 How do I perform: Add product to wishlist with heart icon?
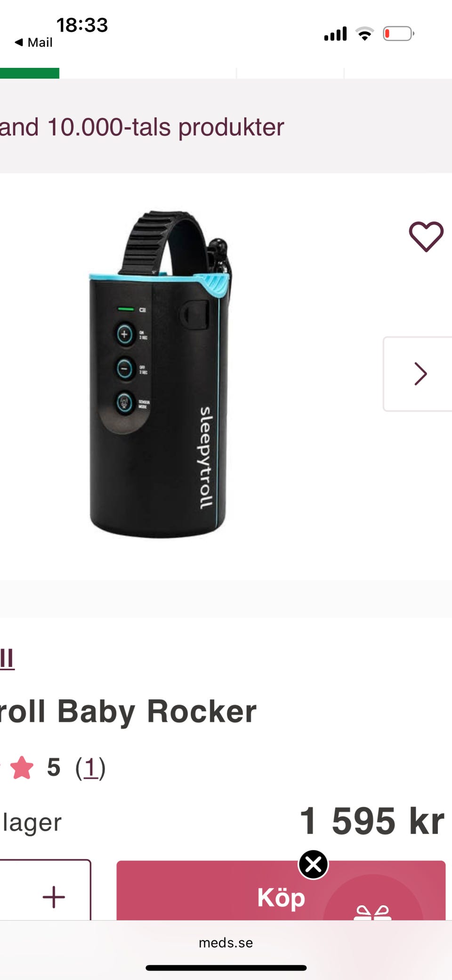click(x=426, y=236)
